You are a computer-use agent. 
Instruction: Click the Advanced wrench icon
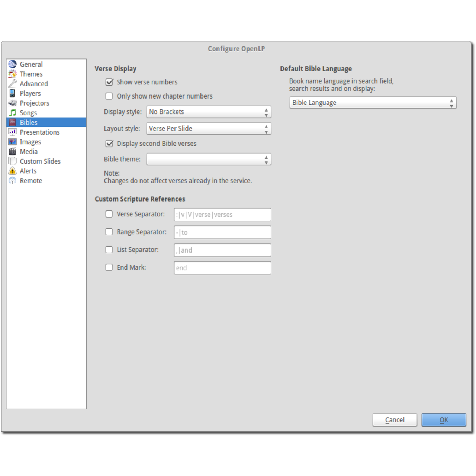point(13,84)
